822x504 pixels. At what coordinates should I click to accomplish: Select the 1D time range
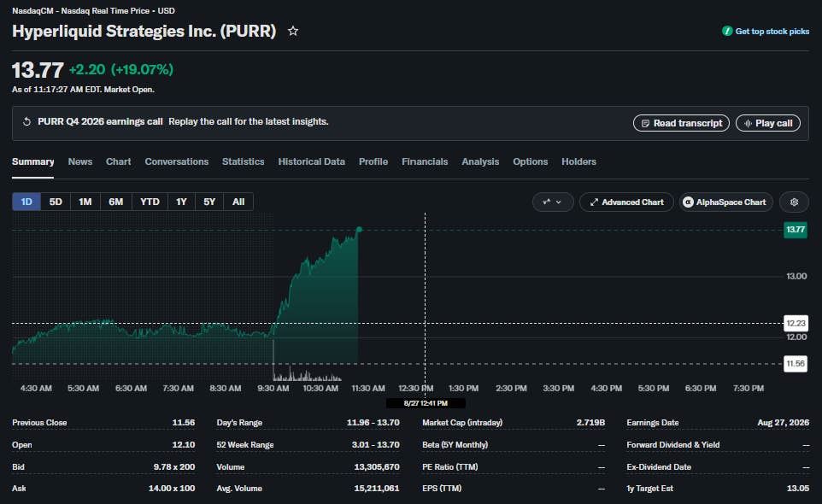[26, 202]
